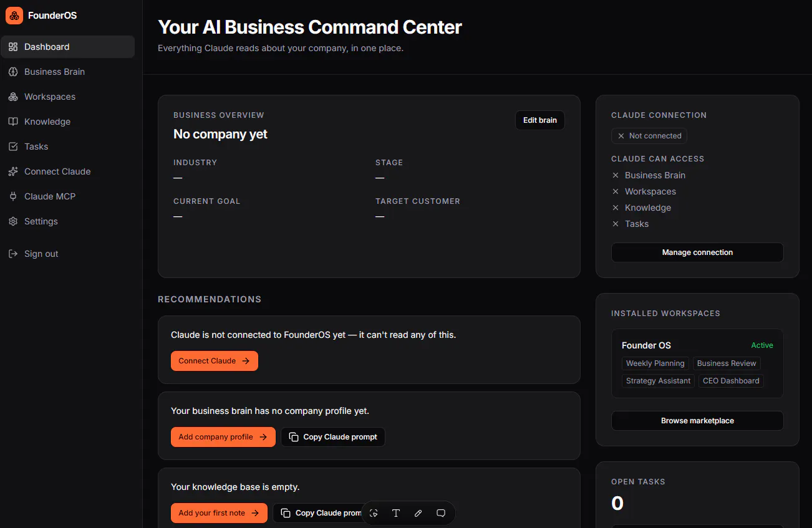
Task: Select the element picker tool in floating toolbar
Action: [x=374, y=513]
